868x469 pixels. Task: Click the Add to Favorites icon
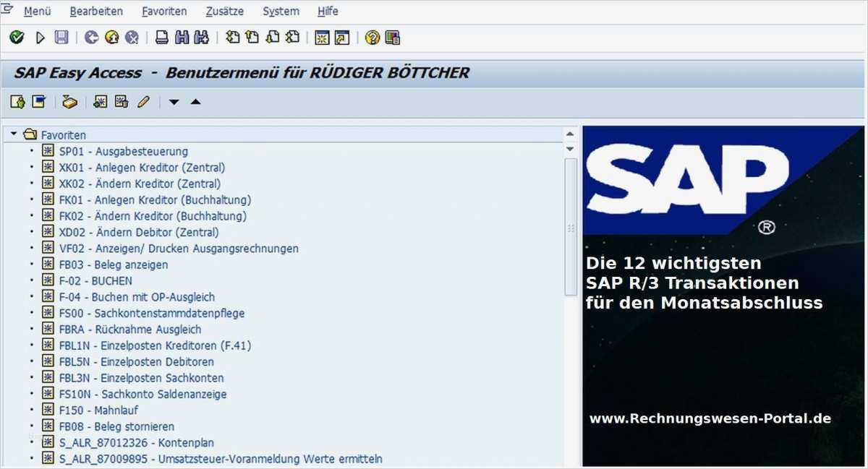(101, 101)
